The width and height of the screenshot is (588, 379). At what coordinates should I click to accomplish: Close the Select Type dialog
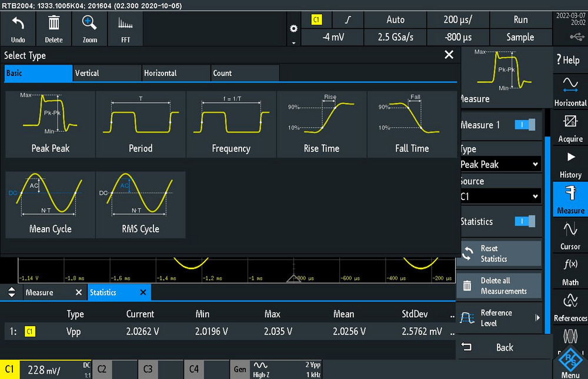[x=449, y=55]
